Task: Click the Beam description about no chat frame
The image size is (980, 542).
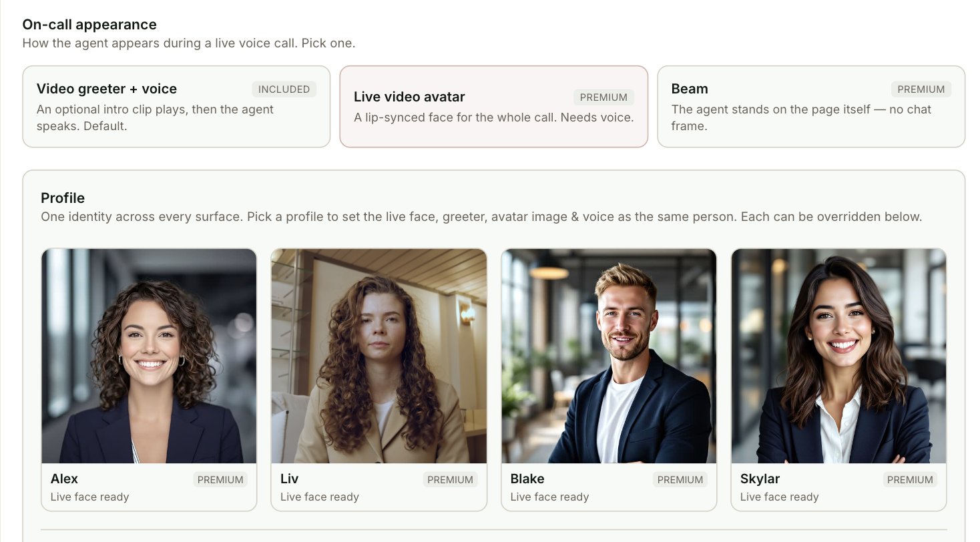Action: 801,117
